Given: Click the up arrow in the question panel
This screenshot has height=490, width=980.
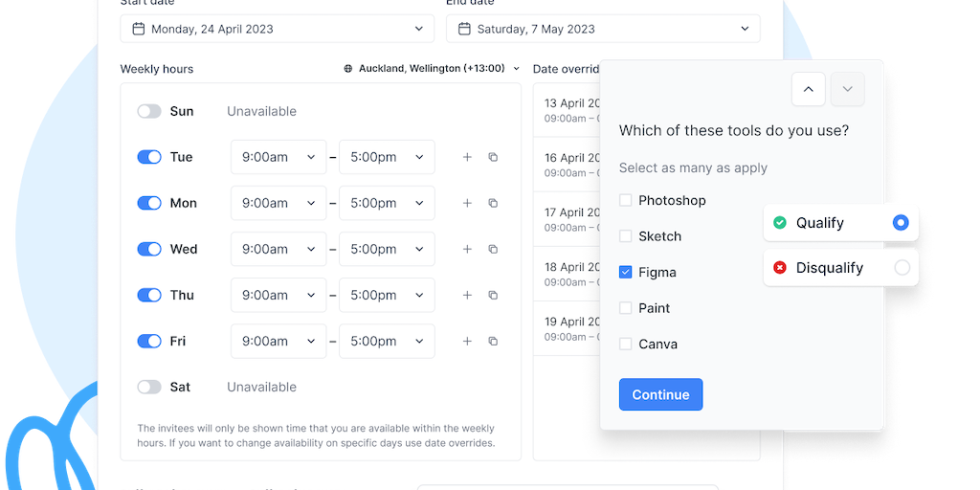Looking at the screenshot, I should (x=809, y=89).
